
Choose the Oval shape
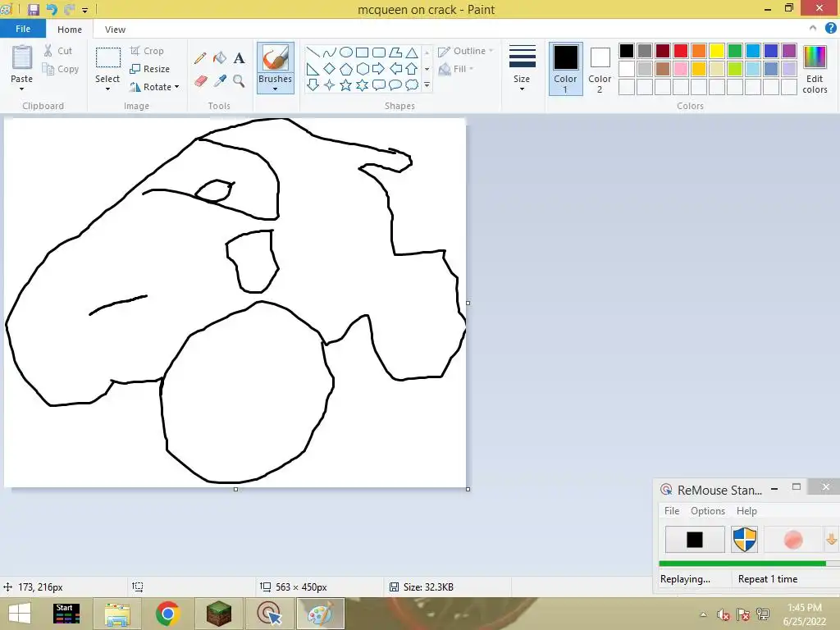346,52
